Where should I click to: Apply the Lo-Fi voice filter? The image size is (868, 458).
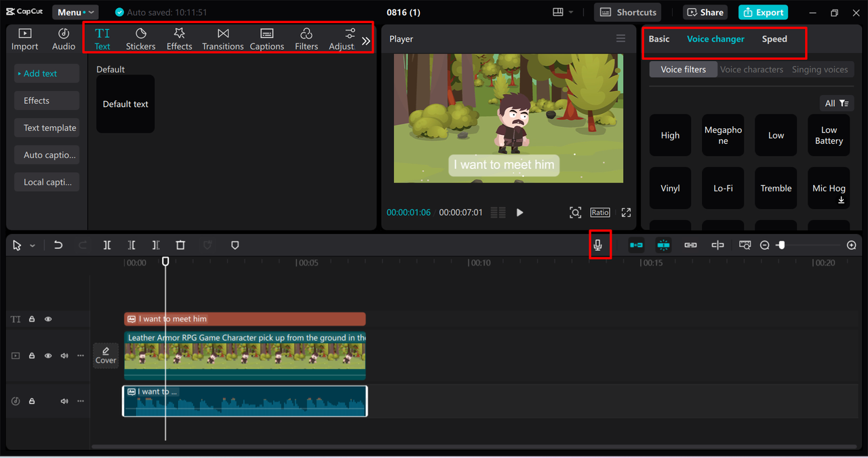click(723, 188)
